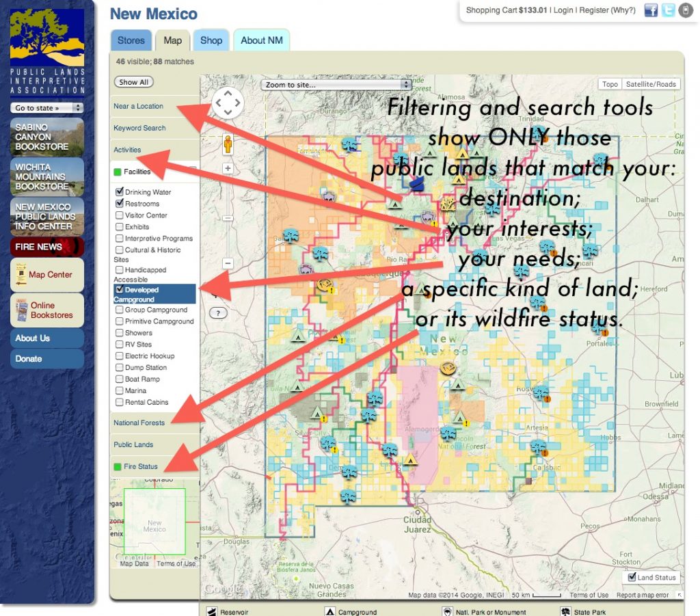Image resolution: width=700 pixels, height=616 pixels.
Task: Click the zoom in plus icon on map
Action: (226, 166)
